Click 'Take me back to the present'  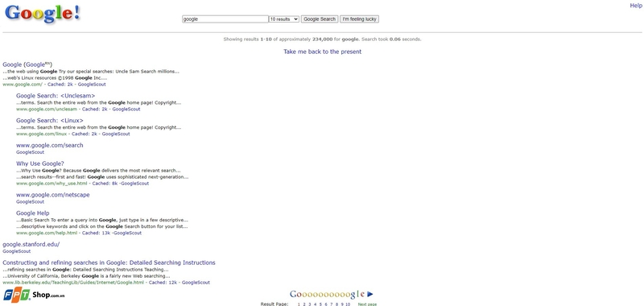[x=323, y=52]
